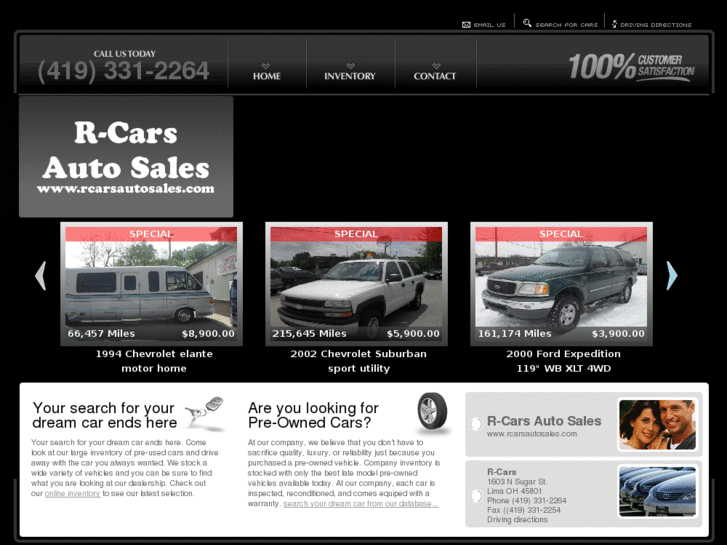Open the 1994 Chevrolet elante motor home photo
727x545 pixels.
(x=151, y=284)
